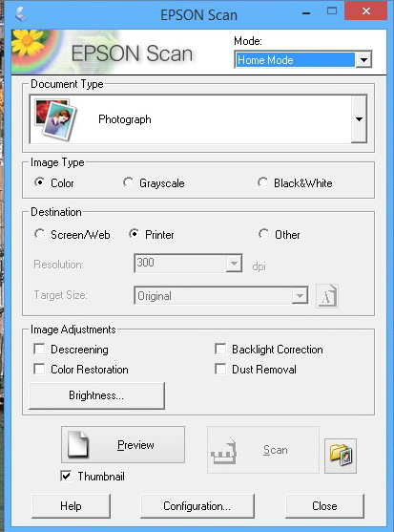The height and width of the screenshot is (532, 394).
Task: Click the sunflower EPSON Scan banner logo
Action: [x=35, y=51]
